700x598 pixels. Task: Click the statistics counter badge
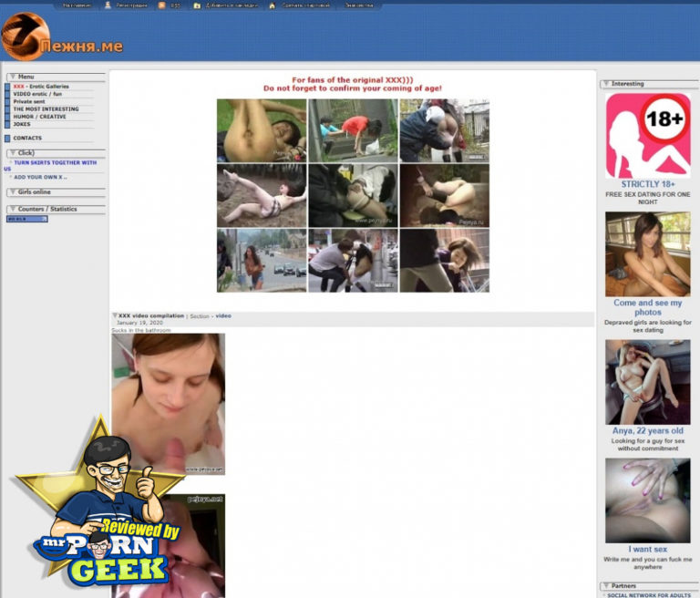pos(27,219)
